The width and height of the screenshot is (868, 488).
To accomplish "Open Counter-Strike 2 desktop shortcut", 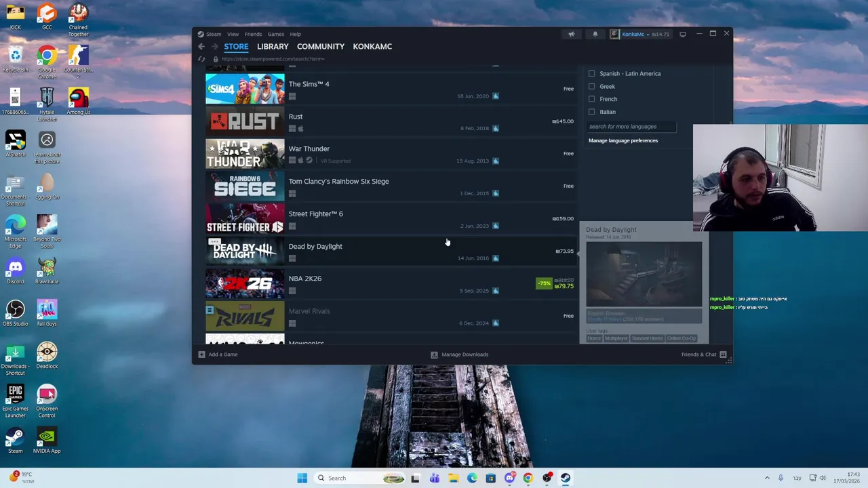I will pos(78,61).
